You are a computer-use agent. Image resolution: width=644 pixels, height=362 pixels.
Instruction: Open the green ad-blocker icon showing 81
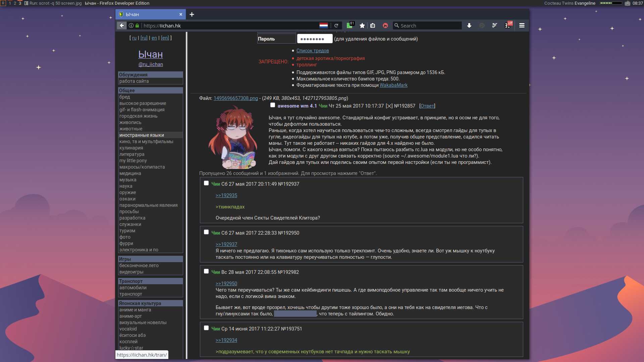click(x=350, y=25)
